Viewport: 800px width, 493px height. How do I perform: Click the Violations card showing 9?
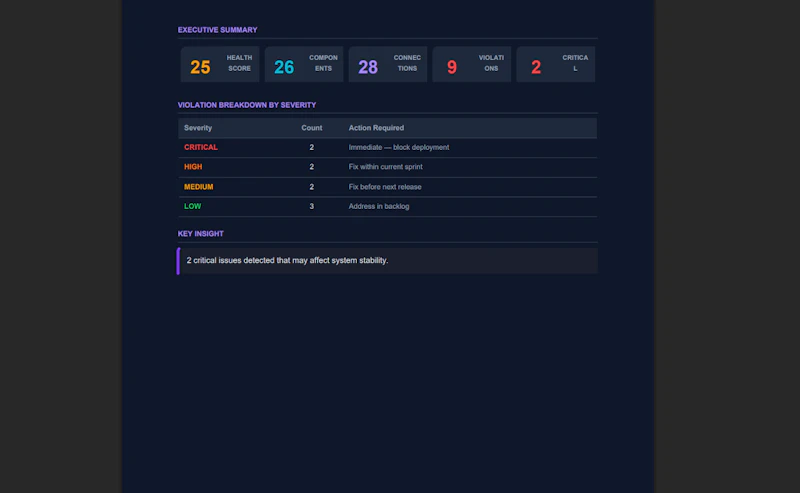click(471, 64)
